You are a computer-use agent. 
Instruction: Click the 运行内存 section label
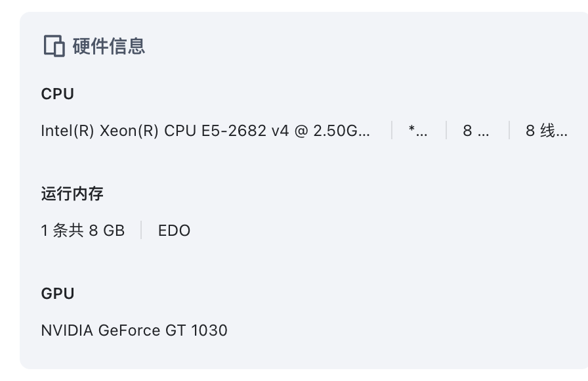pos(72,194)
